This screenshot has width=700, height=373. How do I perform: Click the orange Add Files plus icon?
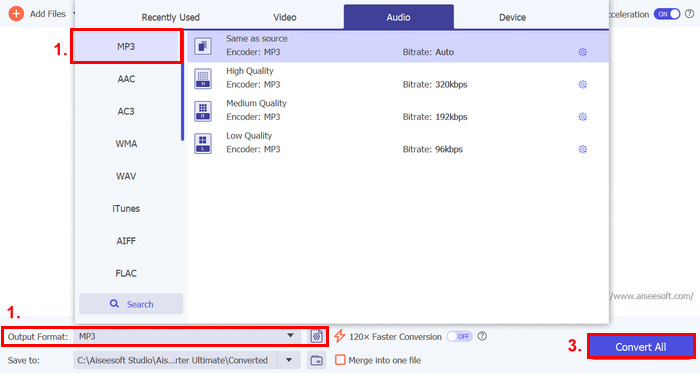(16, 13)
